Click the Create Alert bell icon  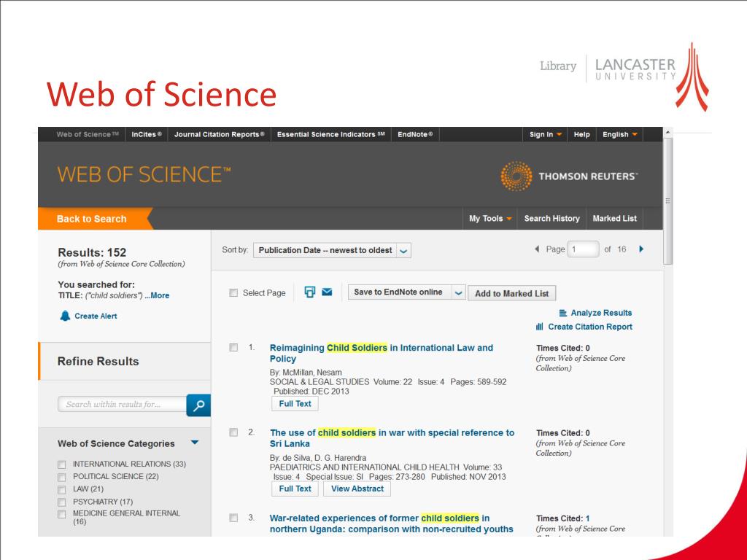63,316
